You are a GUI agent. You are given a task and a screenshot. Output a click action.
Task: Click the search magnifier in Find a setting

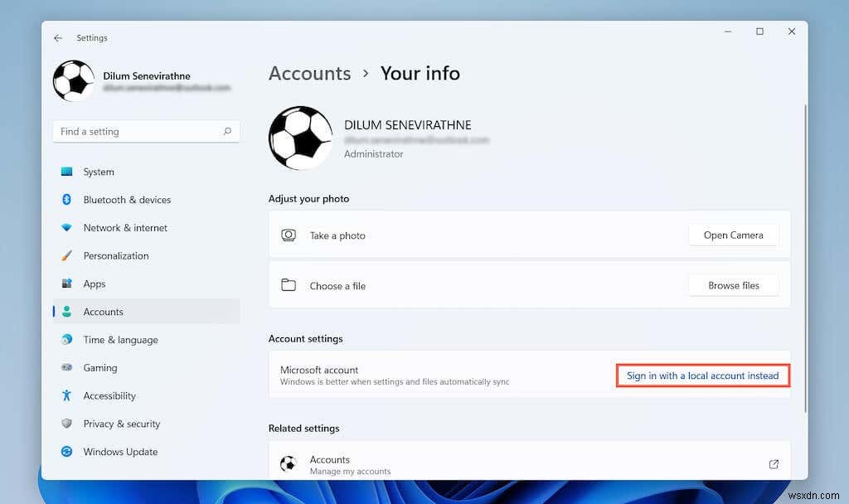pyautogui.click(x=227, y=131)
